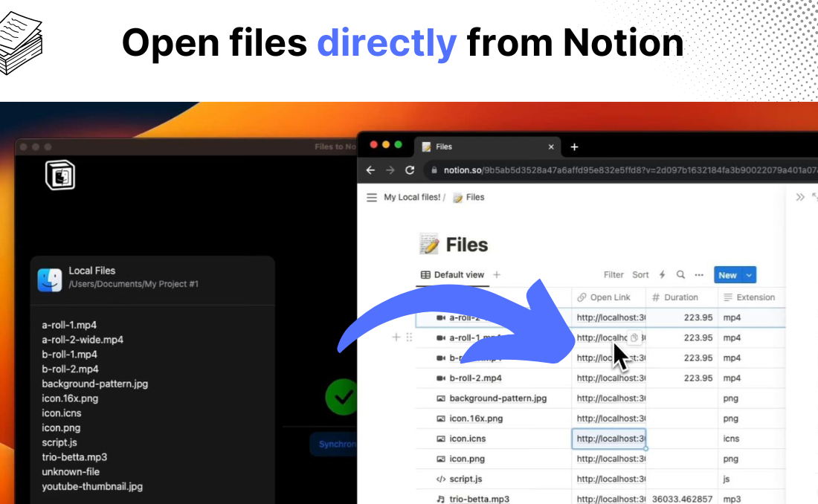Add a new database view
Image resolution: width=818 pixels, height=504 pixels.
pyautogui.click(x=497, y=275)
